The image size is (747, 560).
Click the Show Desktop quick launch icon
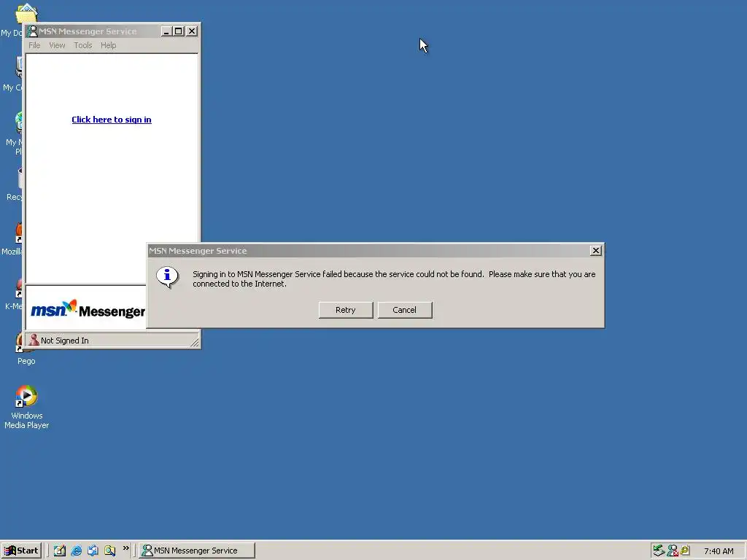60,551
